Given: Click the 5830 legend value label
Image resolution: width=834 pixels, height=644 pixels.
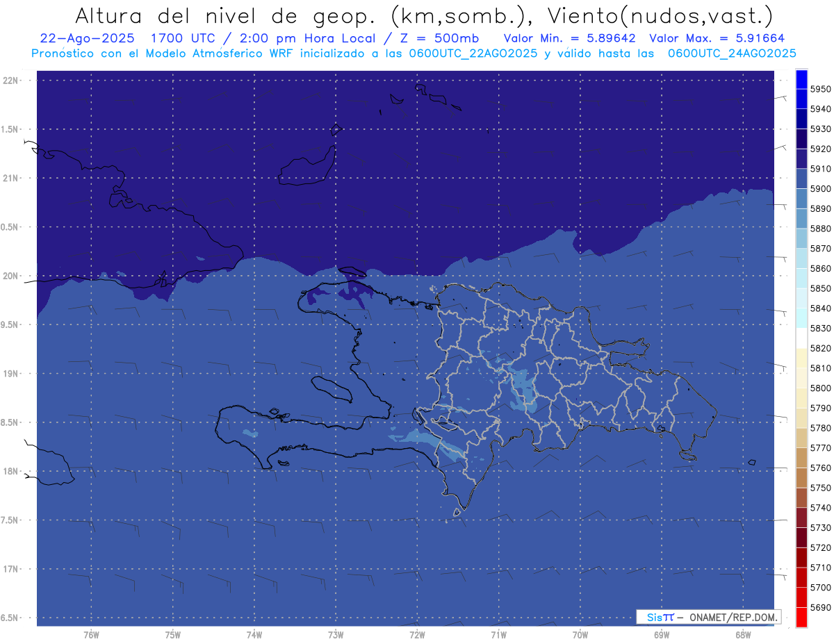Looking at the screenshot, I should point(820,329).
